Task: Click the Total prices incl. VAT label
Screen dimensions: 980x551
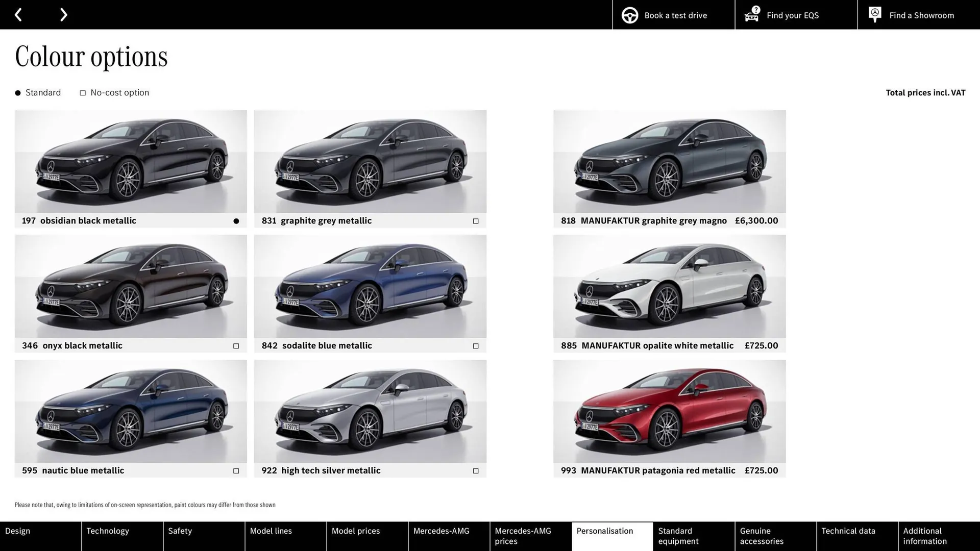Action: (925, 92)
